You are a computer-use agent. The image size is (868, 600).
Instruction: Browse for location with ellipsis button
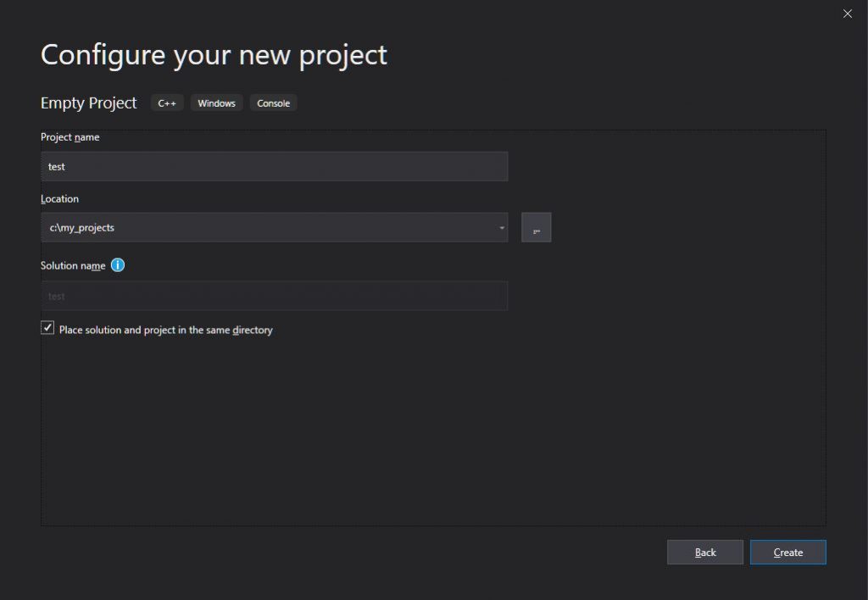tap(536, 227)
